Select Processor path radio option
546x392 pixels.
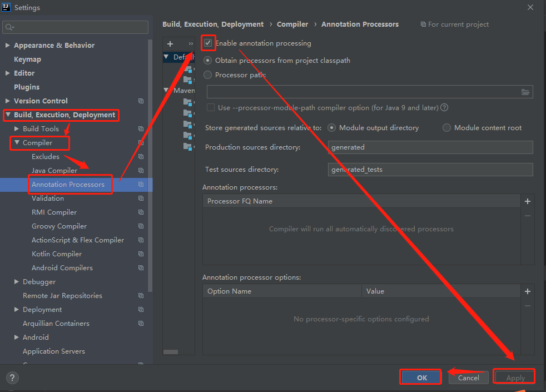tap(207, 75)
